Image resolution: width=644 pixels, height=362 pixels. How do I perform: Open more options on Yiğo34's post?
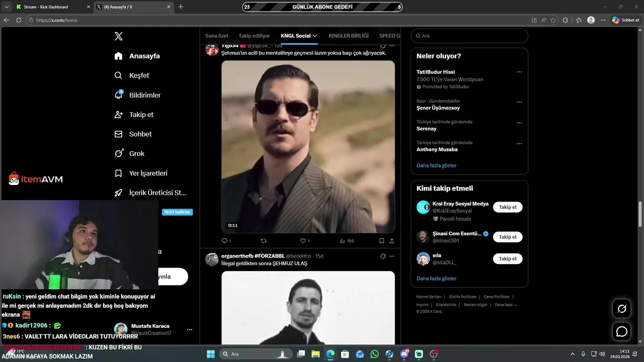click(x=392, y=46)
